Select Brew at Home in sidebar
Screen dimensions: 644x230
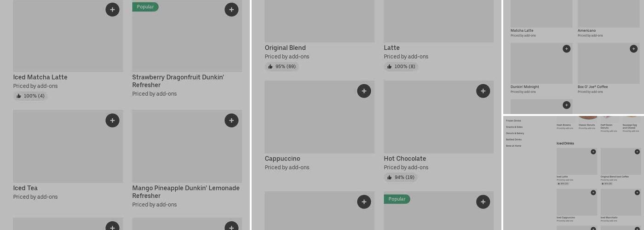pos(513,146)
